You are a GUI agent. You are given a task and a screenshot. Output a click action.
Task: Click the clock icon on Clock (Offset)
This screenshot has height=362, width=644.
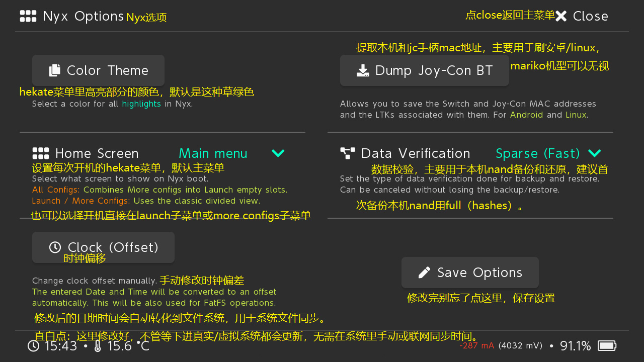[55, 247]
